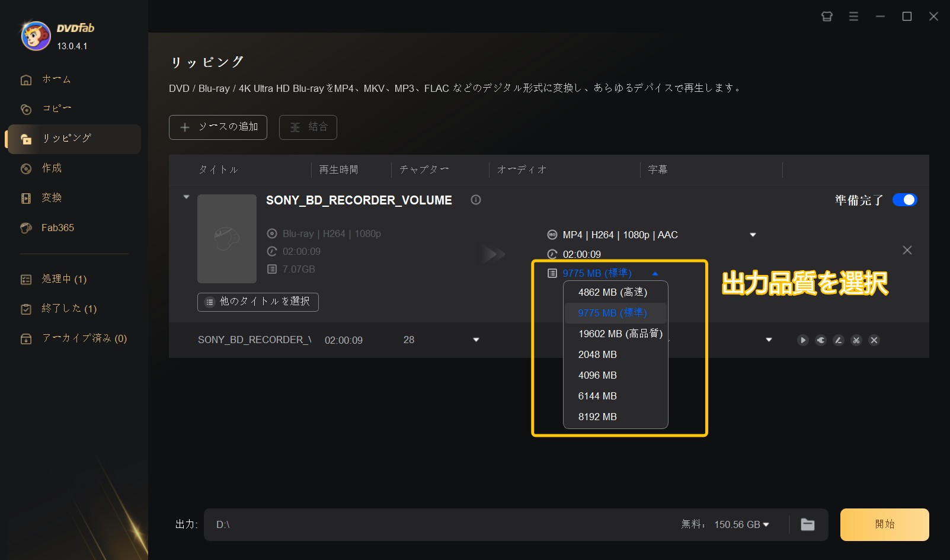Choose 19602 MB (高品質) output quality
Viewport: 950px width, 560px height.
[615, 334]
